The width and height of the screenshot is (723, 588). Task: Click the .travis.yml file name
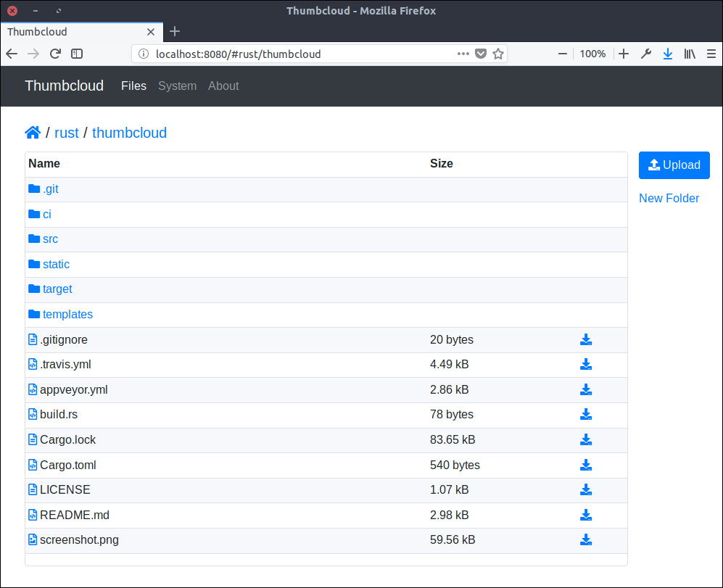click(65, 365)
